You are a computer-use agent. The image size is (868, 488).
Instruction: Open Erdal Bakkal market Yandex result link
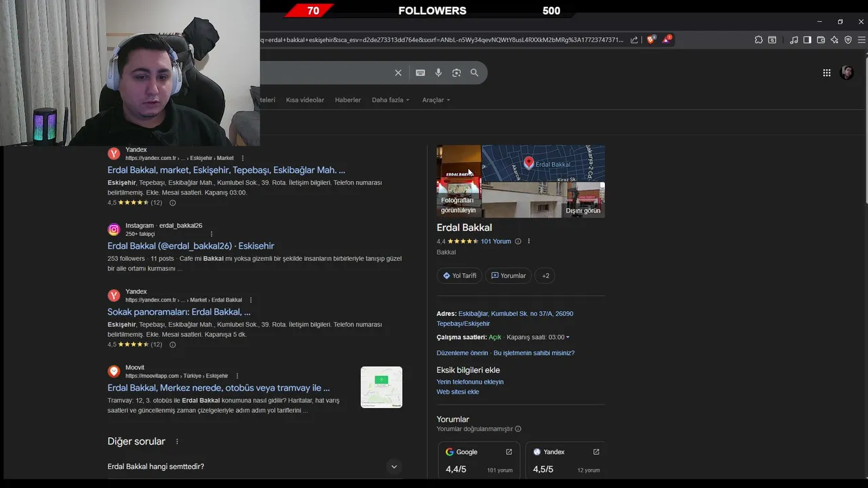click(x=226, y=170)
